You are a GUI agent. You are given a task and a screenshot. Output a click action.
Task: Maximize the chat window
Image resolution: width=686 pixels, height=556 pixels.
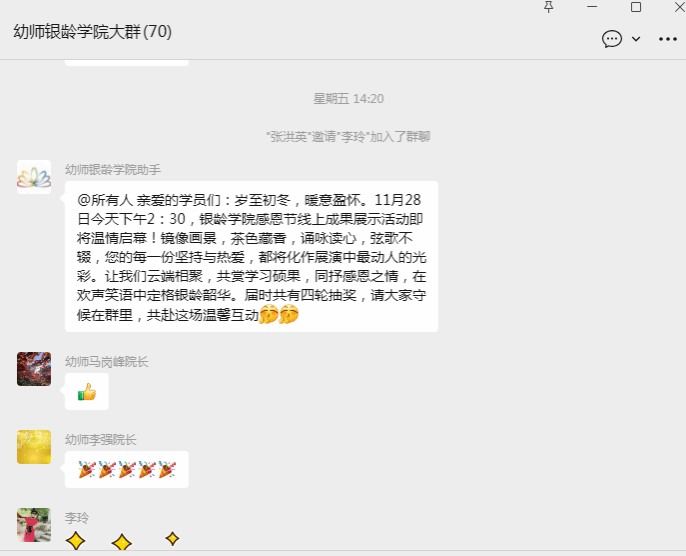point(636,7)
